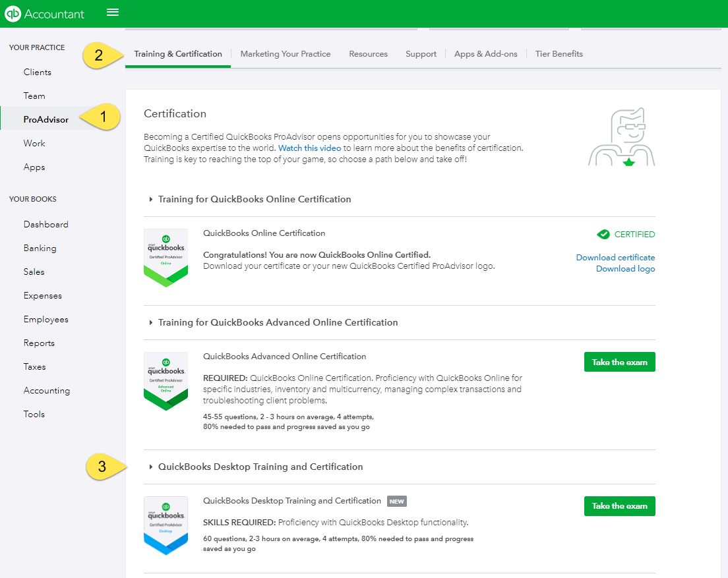Click the Download logo link
728x578 pixels.
625,269
